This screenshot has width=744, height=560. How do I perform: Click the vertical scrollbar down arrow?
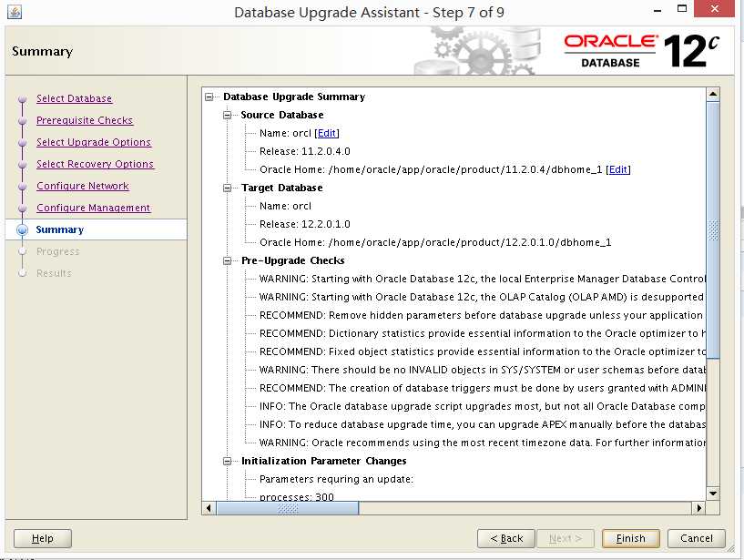(713, 494)
